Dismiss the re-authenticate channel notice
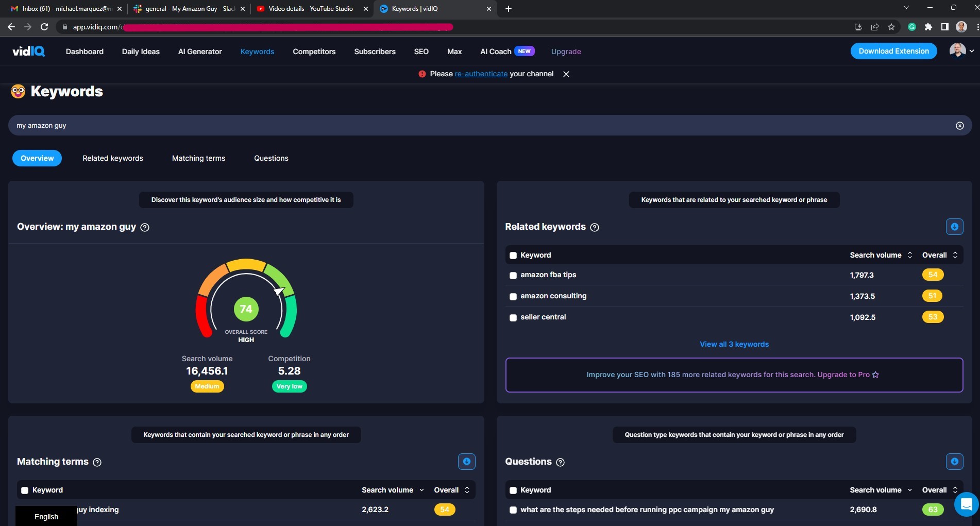 pyautogui.click(x=566, y=74)
